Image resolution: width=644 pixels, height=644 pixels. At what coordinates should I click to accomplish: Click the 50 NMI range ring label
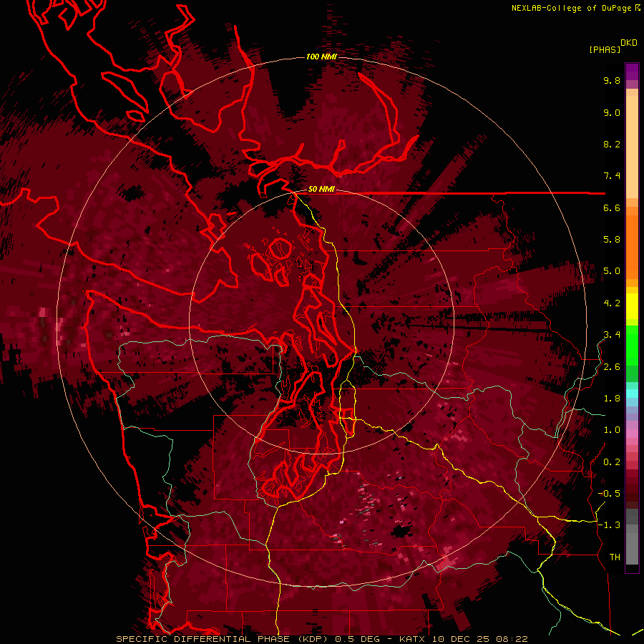pyautogui.click(x=321, y=190)
